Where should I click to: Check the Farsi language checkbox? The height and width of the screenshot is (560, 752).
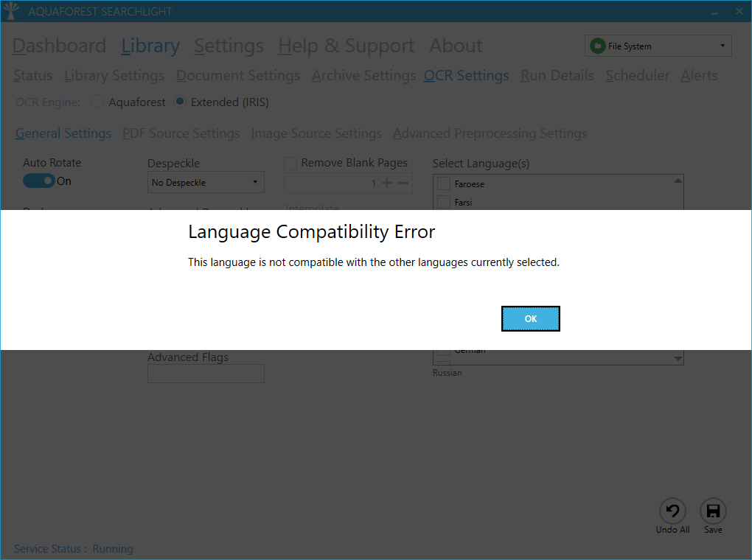click(443, 202)
